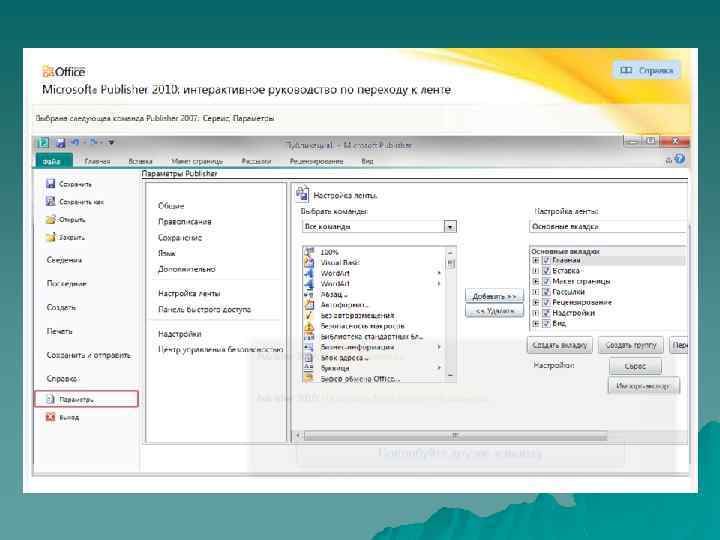Click the command list scrollbar down arrow

pyautogui.click(x=450, y=375)
